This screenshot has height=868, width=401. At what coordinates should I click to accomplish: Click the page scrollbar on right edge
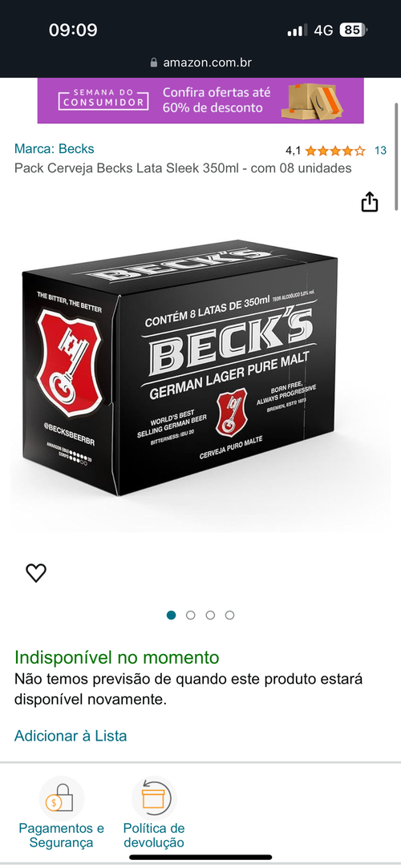396,156
